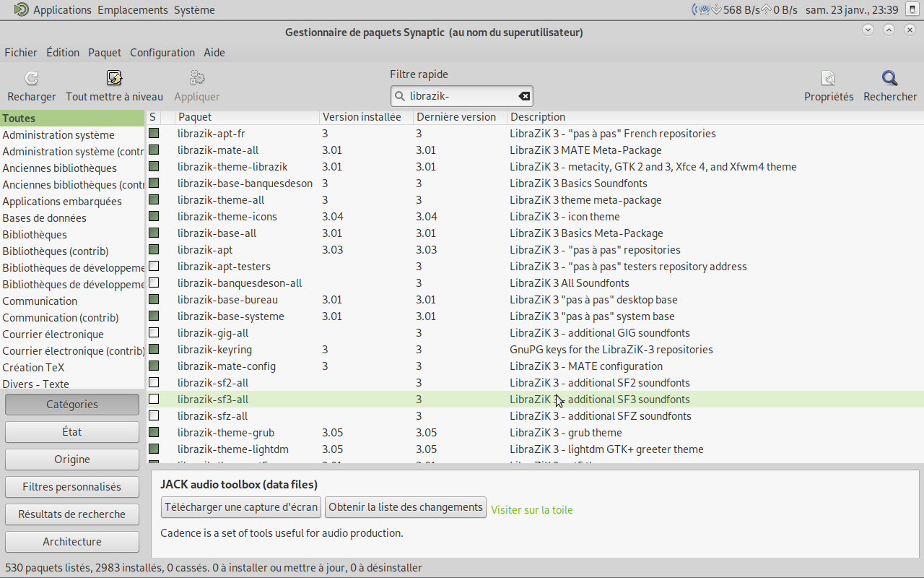Click the status icon of librazik-base-systeme

(x=154, y=316)
